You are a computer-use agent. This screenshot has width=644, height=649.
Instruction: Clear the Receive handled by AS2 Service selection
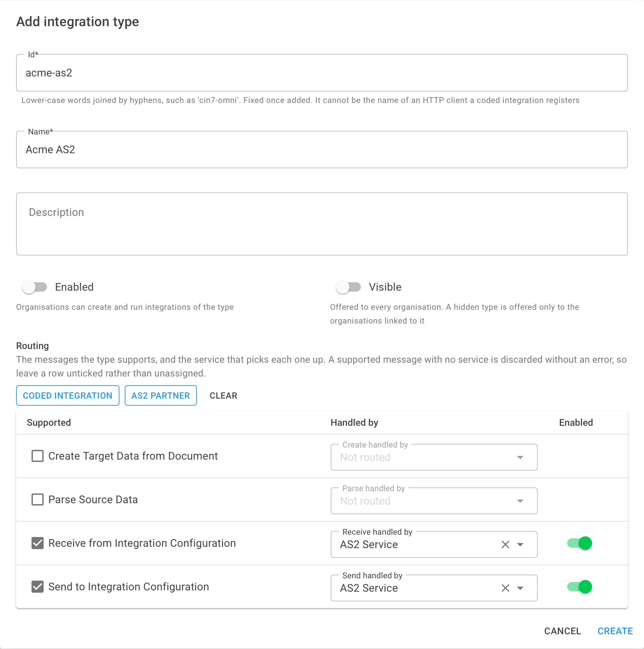pyautogui.click(x=505, y=544)
